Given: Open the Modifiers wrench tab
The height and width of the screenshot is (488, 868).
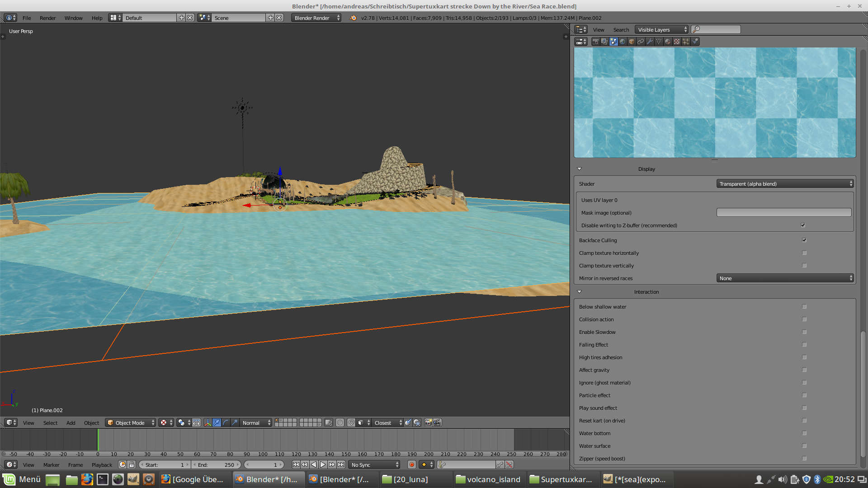Looking at the screenshot, I should coord(650,42).
